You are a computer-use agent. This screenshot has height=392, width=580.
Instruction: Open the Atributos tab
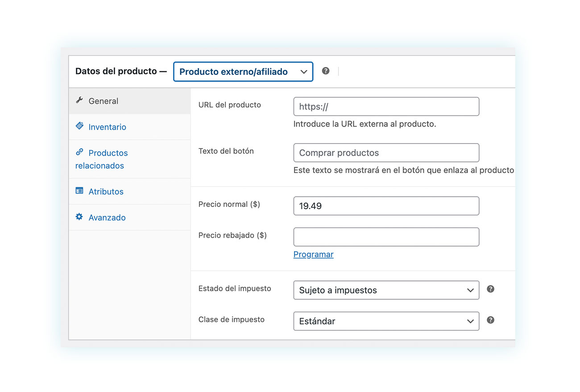(130, 192)
